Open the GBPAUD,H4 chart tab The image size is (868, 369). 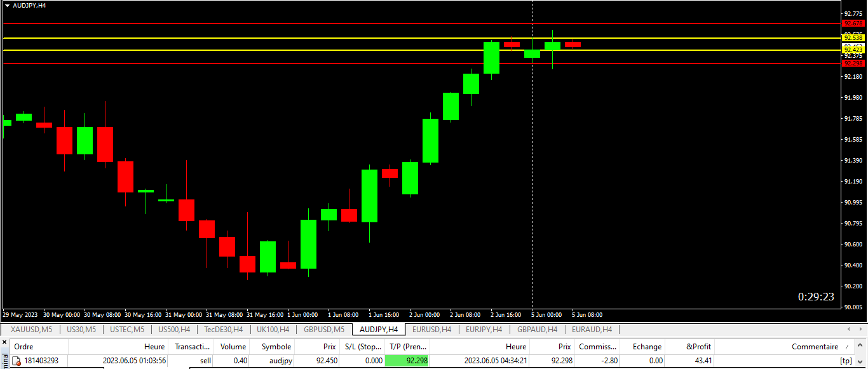coord(538,330)
